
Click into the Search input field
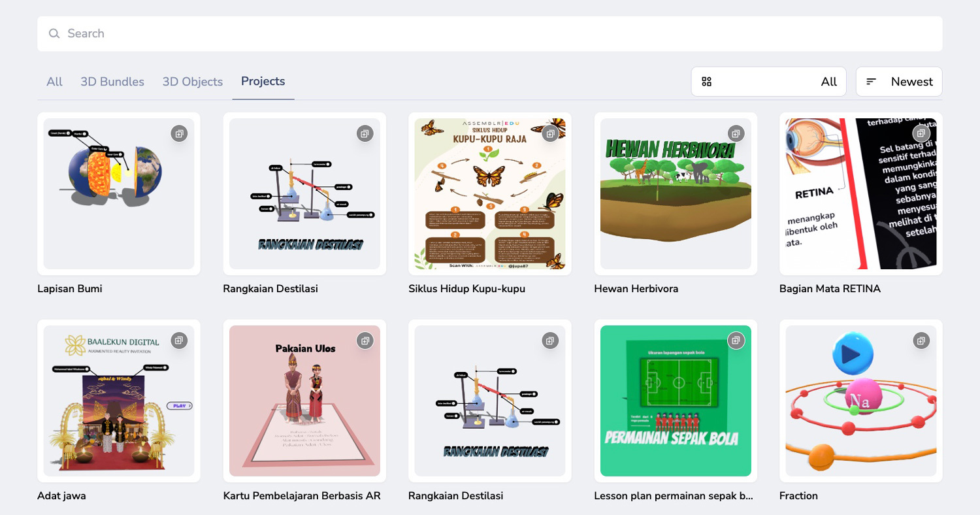point(490,33)
